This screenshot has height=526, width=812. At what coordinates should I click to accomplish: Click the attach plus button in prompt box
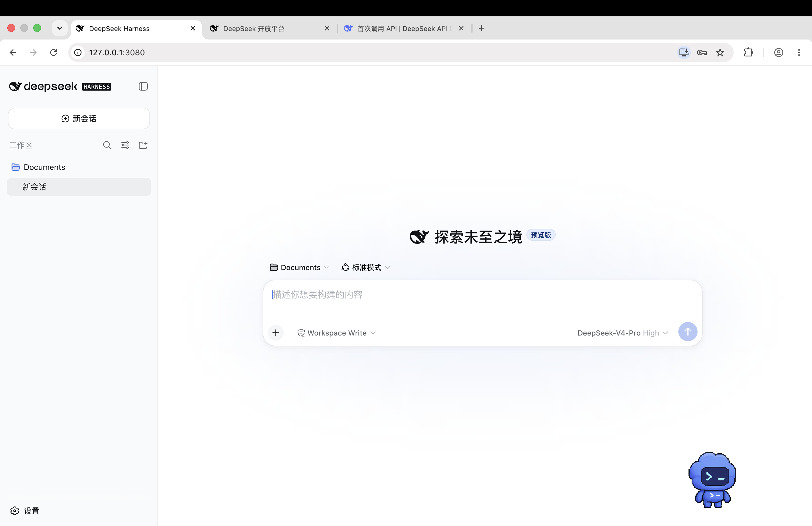point(276,333)
